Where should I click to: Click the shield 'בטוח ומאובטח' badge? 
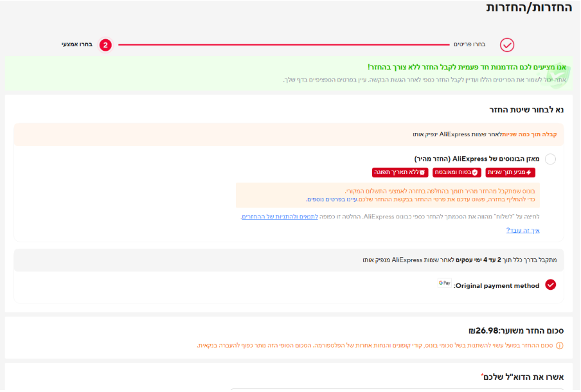pos(456,172)
